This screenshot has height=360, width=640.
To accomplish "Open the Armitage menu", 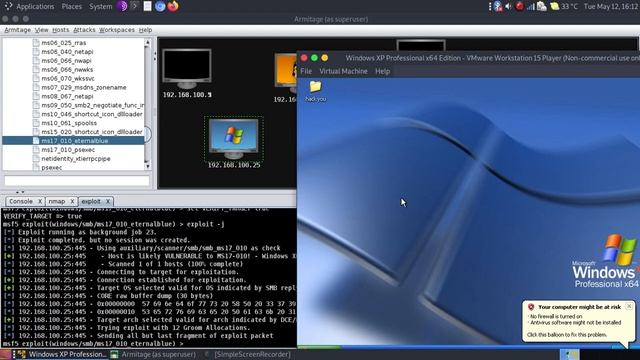I will point(18,30).
